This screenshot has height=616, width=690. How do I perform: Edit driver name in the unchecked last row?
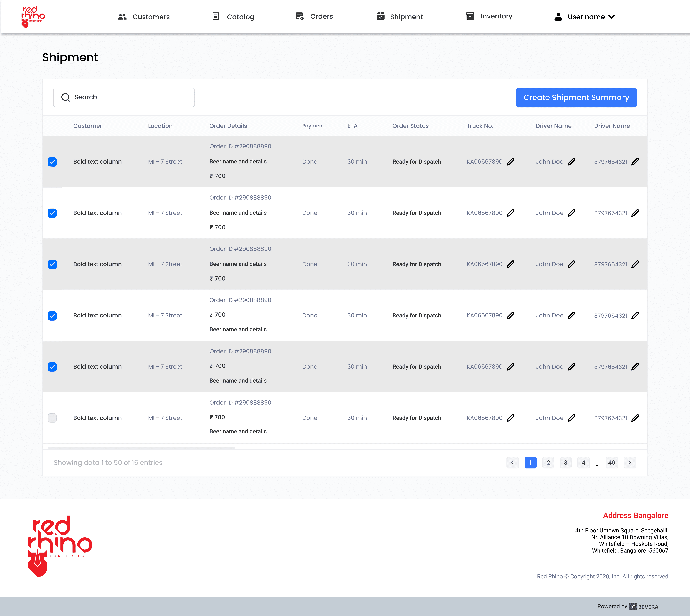[x=572, y=418]
